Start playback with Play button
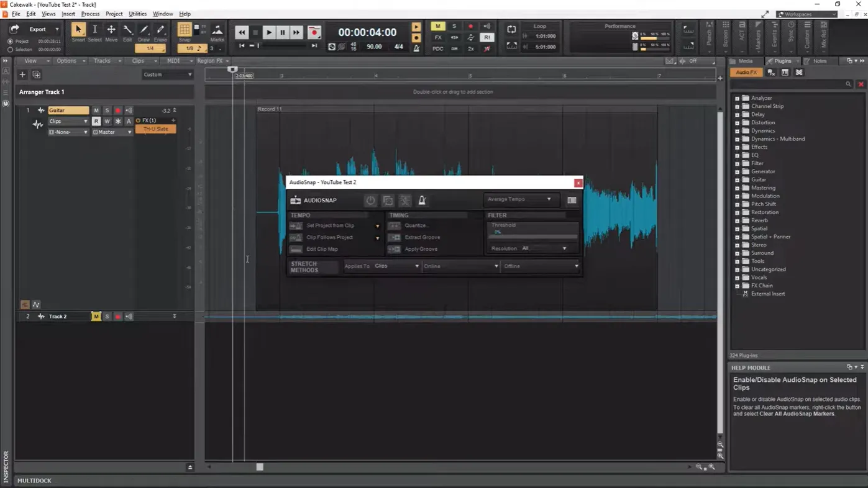868x488 pixels. click(268, 32)
